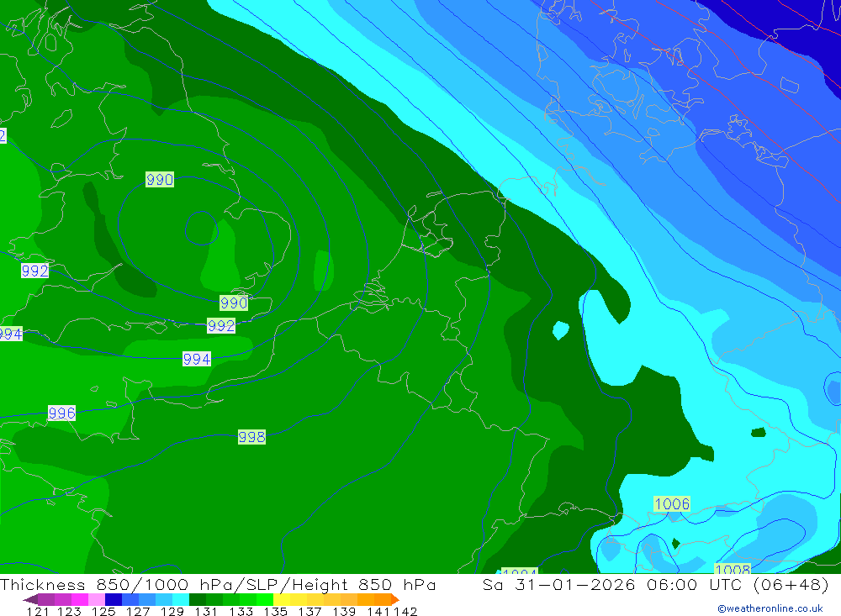841x616 pixels.
Task: Click the 142 legend value
Action: tap(405, 612)
